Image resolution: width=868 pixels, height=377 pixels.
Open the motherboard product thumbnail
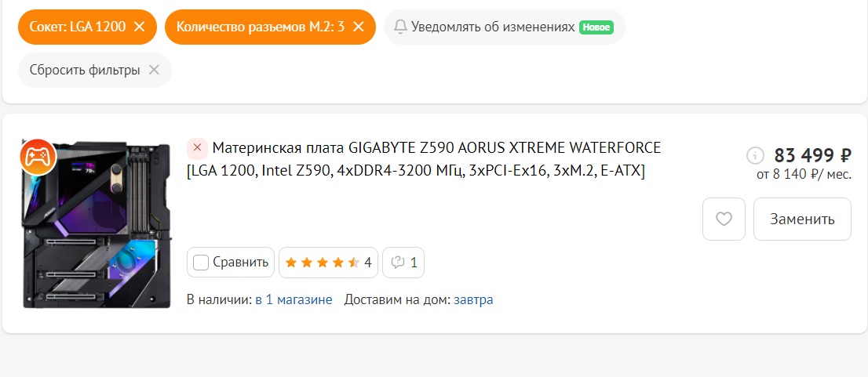(97, 223)
